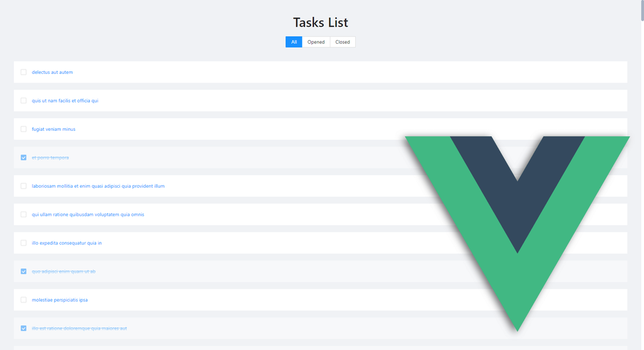Open the 'delectus aut autem' task link
The height and width of the screenshot is (350, 644).
tap(53, 72)
